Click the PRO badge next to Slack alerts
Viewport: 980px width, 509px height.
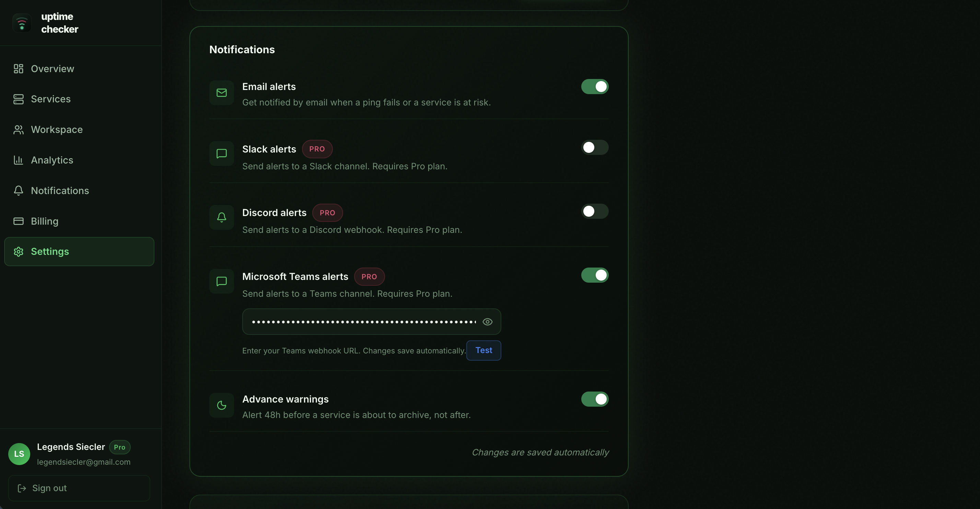point(317,149)
